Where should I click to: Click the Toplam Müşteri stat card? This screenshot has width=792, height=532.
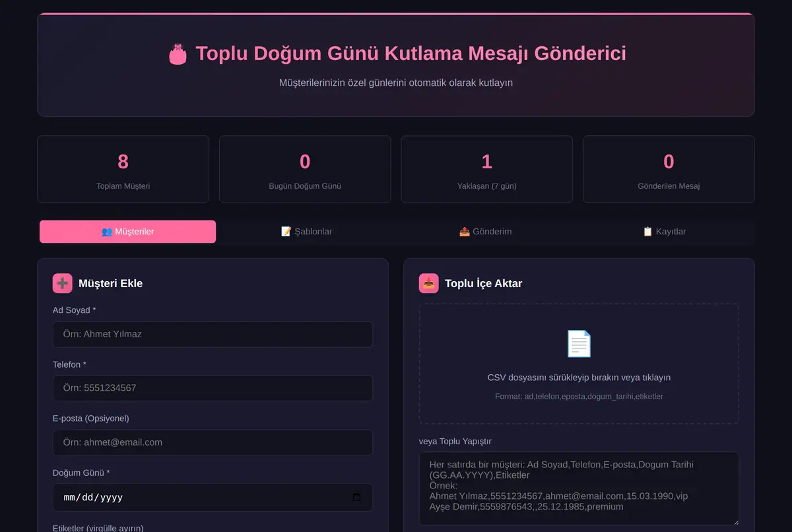pyautogui.click(x=123, y=169)
